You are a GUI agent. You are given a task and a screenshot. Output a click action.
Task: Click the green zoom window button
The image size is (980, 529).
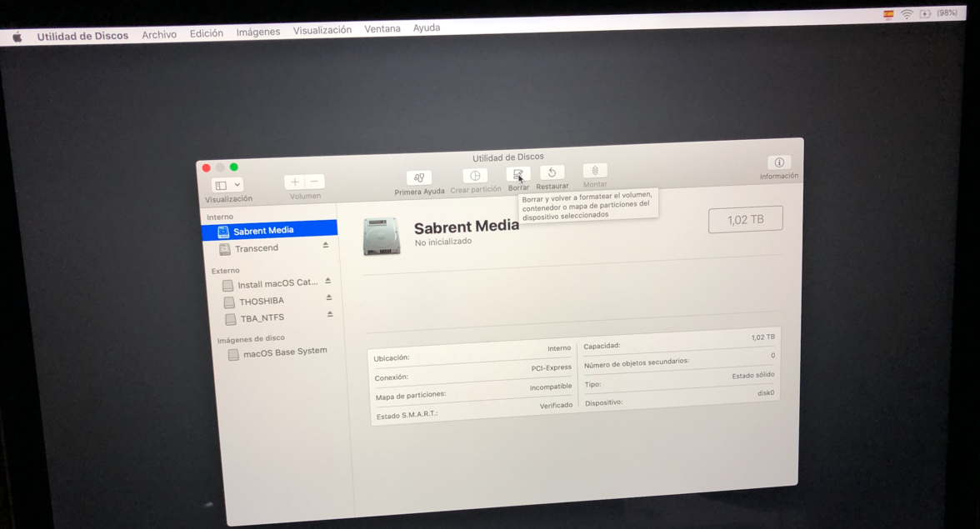233,167
